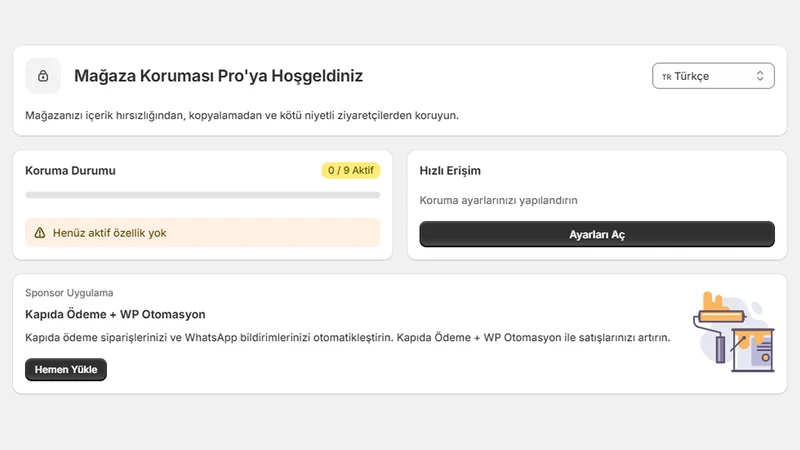Viewport: 800px width, 450px height.
Task: Open the Türkçe language dropdown
Action: (x=713, y=76)
